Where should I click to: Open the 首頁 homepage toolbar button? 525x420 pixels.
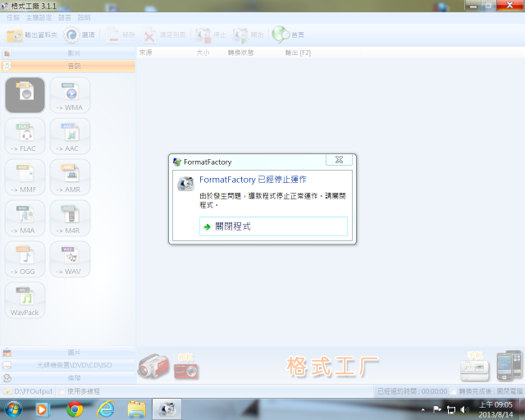tap(288, 34)
